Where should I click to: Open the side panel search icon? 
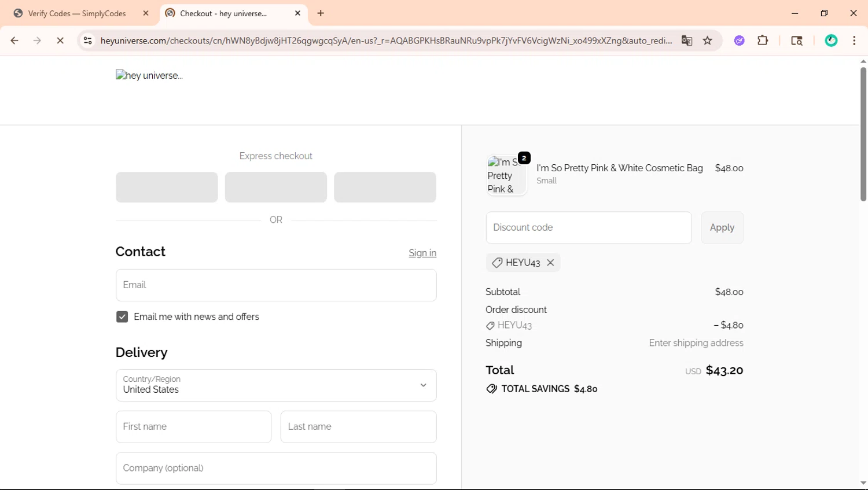(797, 40)
